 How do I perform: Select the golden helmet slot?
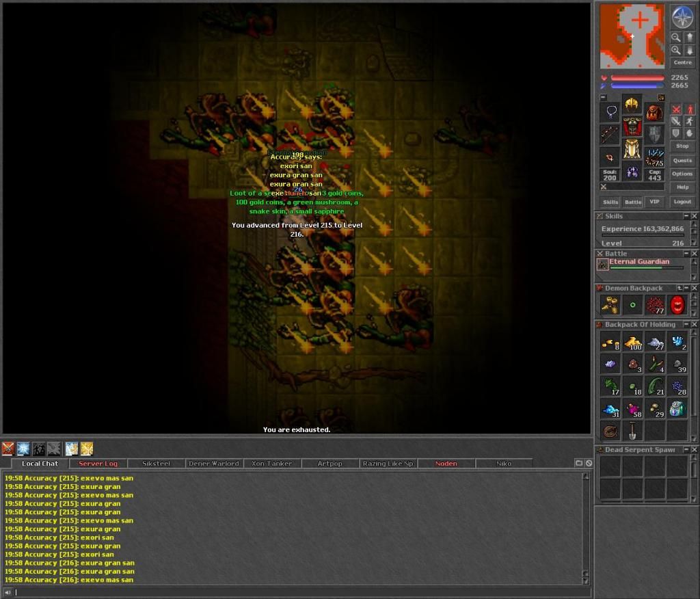[x=632, y=105]
